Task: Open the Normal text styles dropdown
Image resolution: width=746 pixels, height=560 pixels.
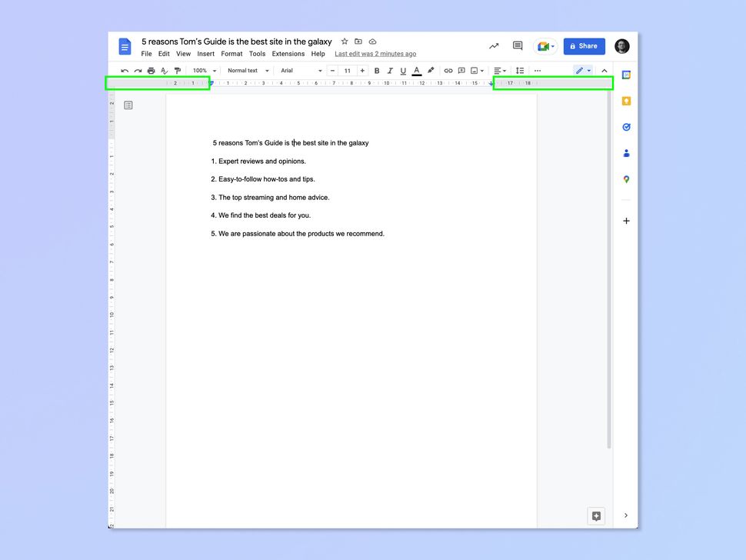Action: (x=246, y=70)
